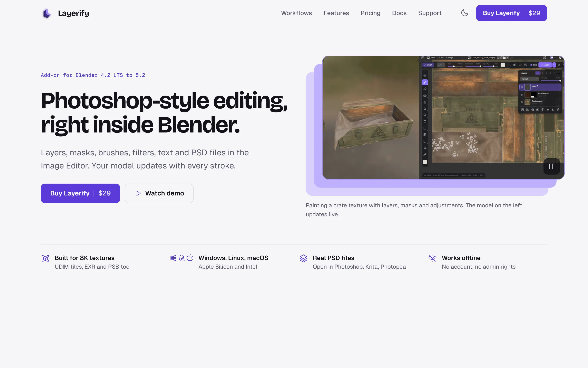The height and width of the screenshot is (368, 588).
Task: Click the delete layer trash icon
Action: [558, 110]
